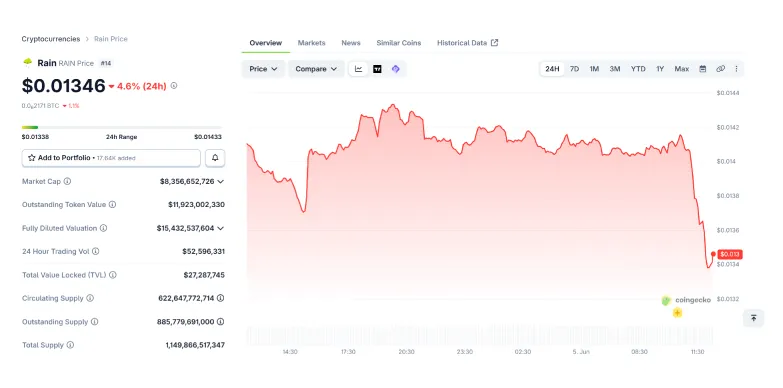Select the 24H time range

[552, 69]
